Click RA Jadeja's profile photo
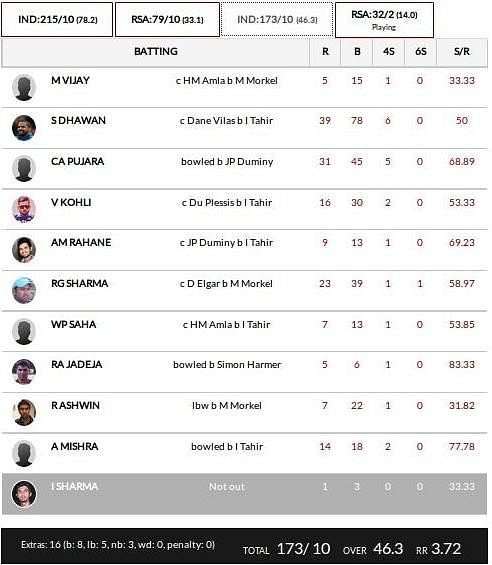Image resolution: width=492 pixels, height=565 pixels. coord(24,372)
